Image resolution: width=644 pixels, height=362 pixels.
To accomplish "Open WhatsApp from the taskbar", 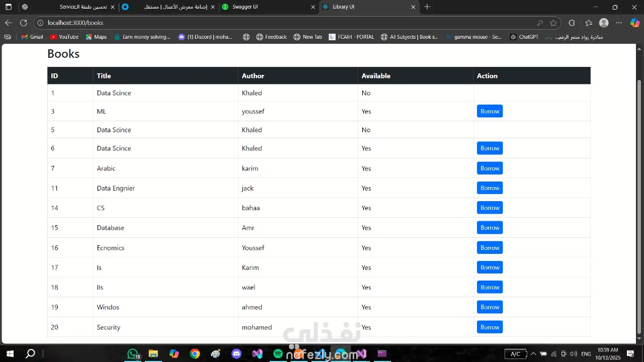I will click(x=132, y=354).
